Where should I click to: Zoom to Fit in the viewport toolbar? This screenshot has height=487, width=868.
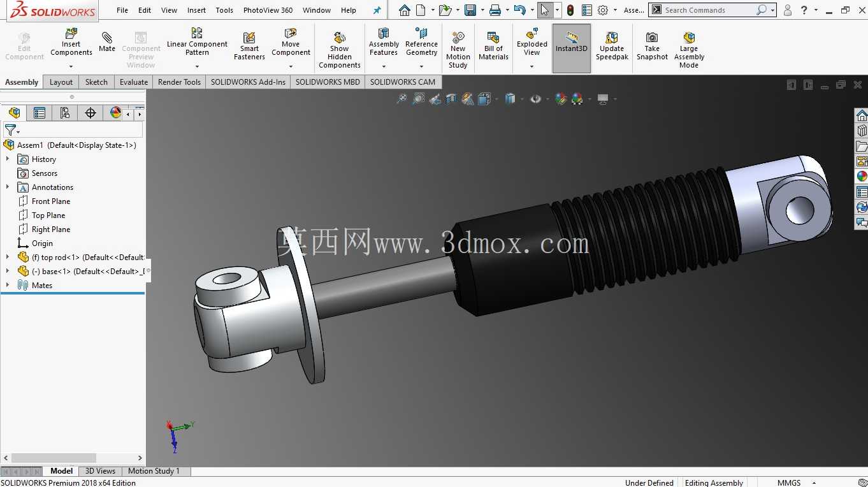point(401,99)
